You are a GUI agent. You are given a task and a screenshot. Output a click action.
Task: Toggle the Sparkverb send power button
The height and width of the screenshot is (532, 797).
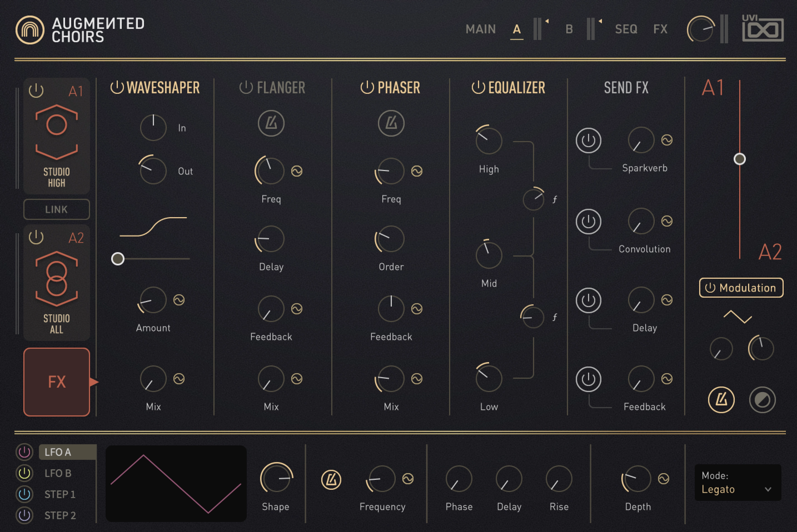589,140
